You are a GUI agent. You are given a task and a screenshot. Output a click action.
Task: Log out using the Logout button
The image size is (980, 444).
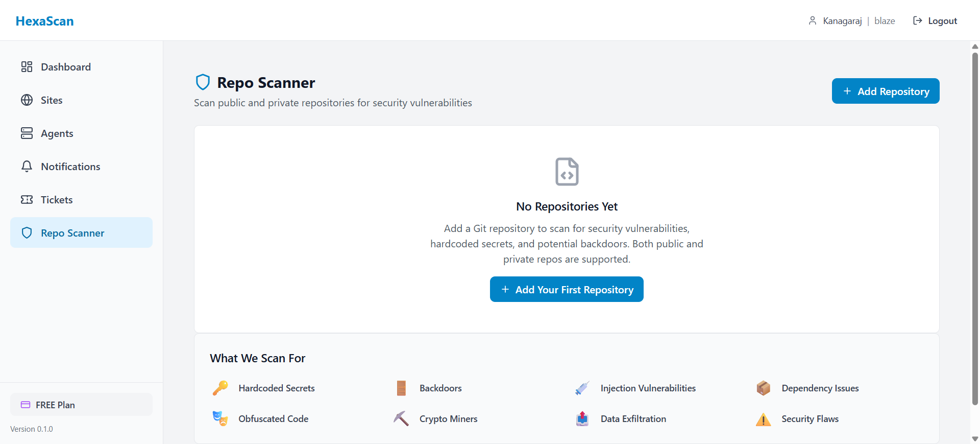tap(935, 21)
